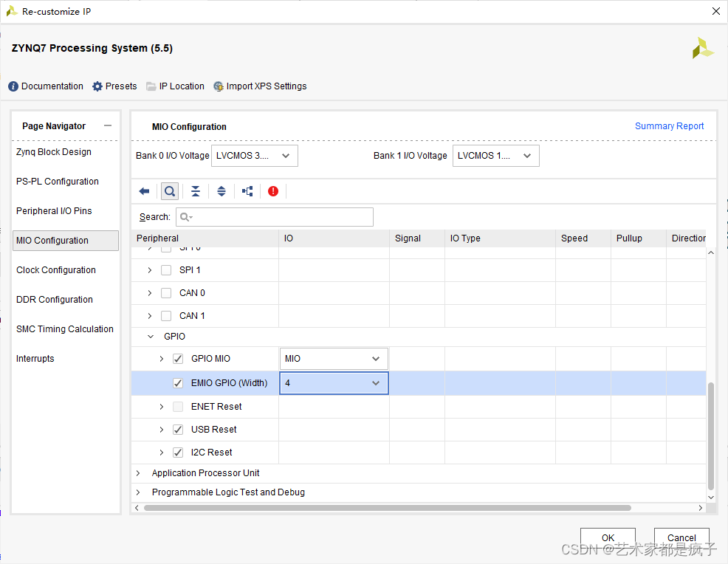
Task: Click the vertical scrollbar thumb
Action: (x=711, y=436)
